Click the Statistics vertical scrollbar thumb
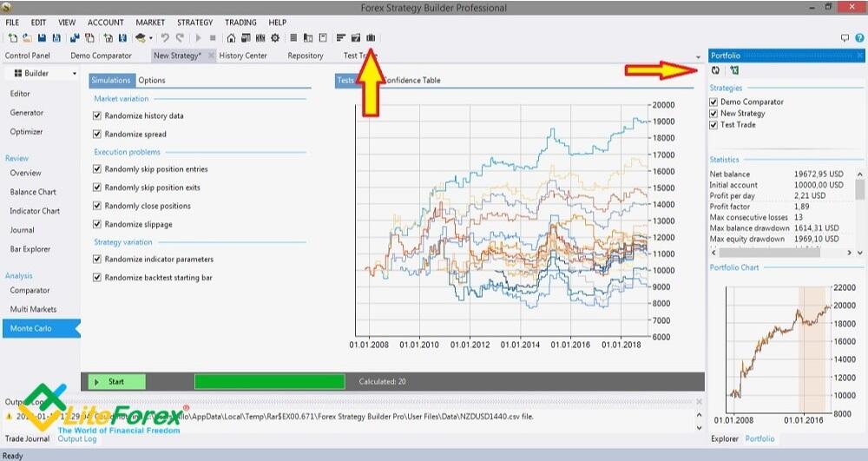Image resolution: width=868 pixels, height=461 pixels. click(x=859, y=189)
